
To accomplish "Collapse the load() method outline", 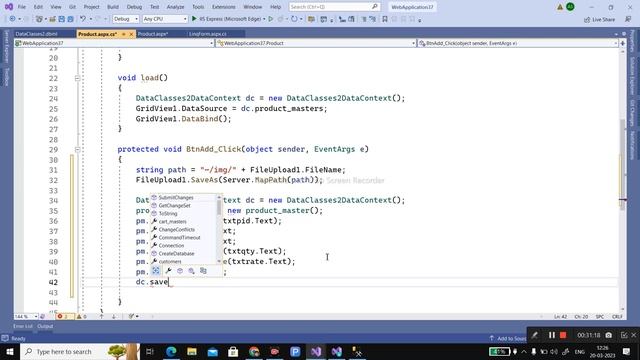I will pos(77,78).
